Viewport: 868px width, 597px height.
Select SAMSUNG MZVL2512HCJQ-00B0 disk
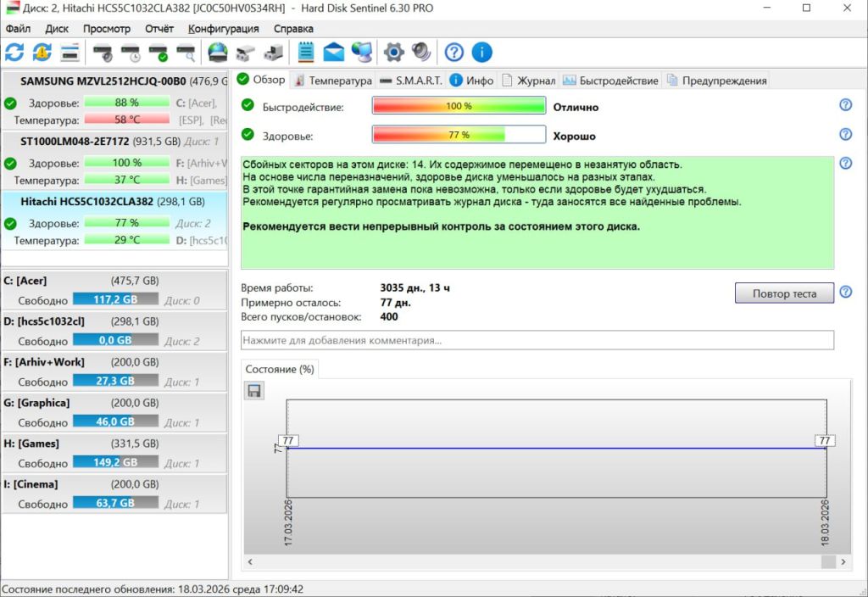[114, 100]
